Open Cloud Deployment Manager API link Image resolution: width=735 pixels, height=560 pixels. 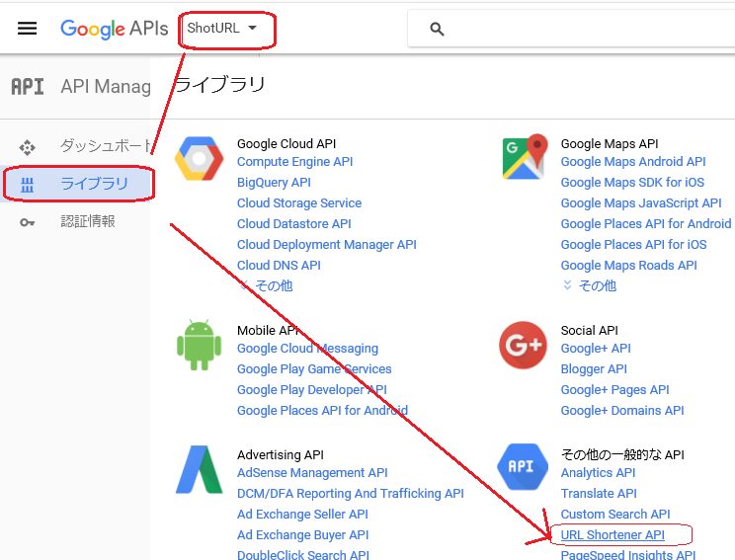point(327,245)
